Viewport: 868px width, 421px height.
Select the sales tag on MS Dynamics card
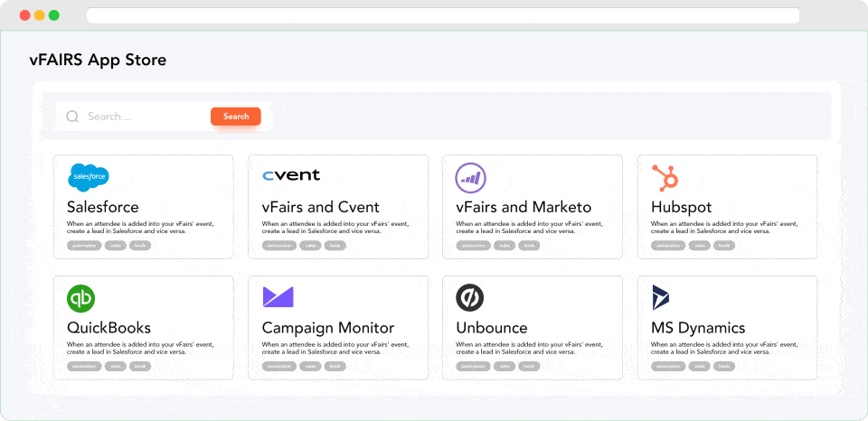(700, 366)
